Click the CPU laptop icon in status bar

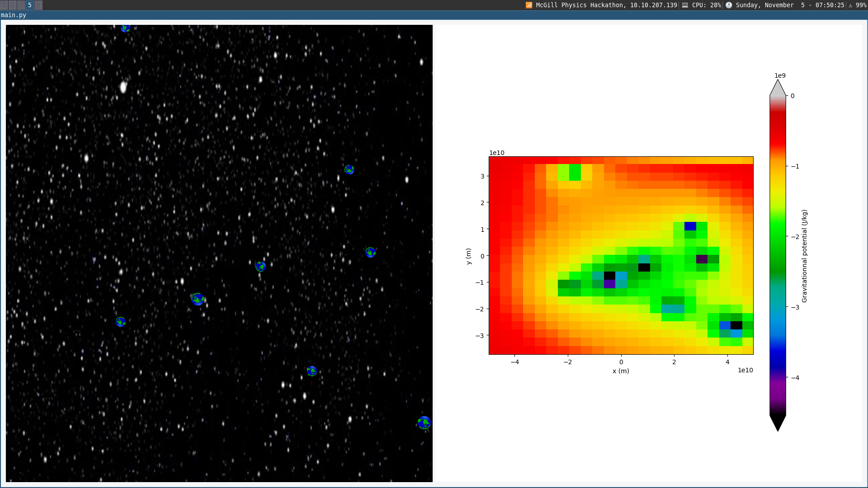point(685,5)
